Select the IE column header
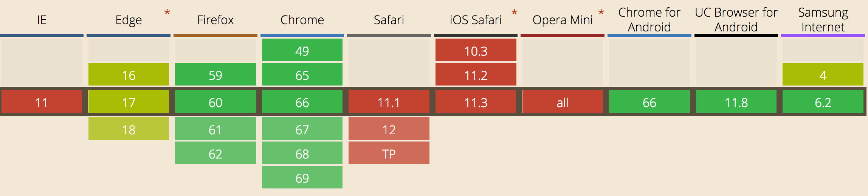 click(x=42, y=20)
